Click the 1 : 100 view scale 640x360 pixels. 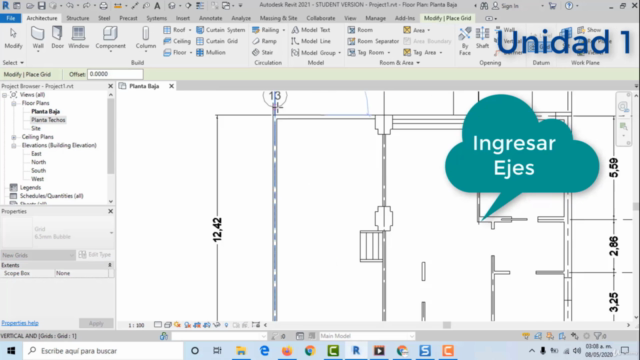136,325
